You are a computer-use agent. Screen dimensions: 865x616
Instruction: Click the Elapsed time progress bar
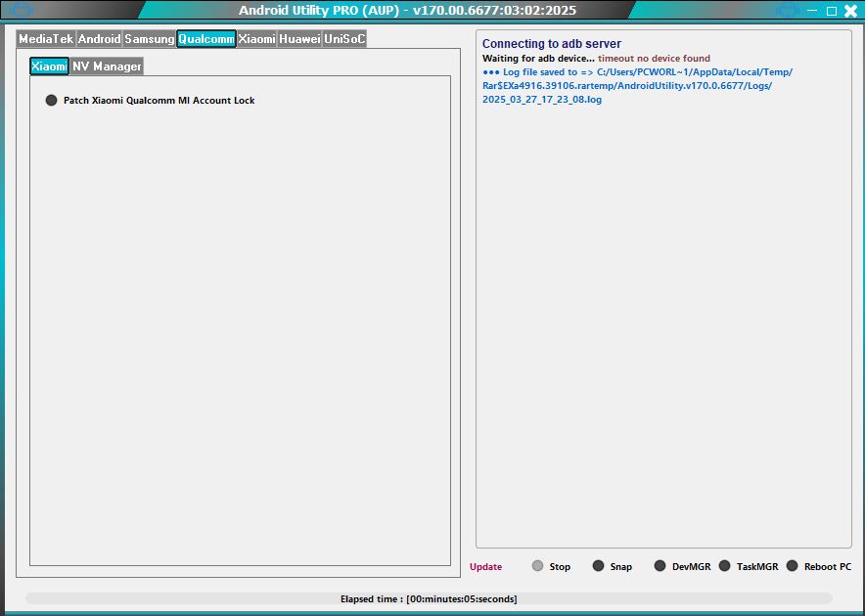click(x=432, y=598)
